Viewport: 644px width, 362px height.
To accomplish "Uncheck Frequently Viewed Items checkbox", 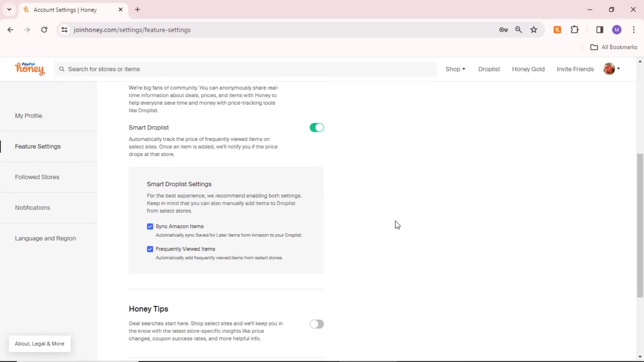I will [150, 249].
